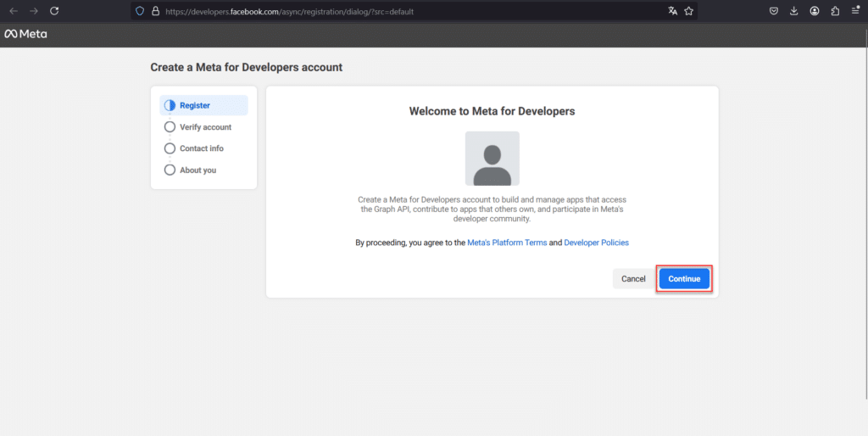This screenshot has height=436, width=868.
Task: Click the URL address bar field
Action: (409, 11)
